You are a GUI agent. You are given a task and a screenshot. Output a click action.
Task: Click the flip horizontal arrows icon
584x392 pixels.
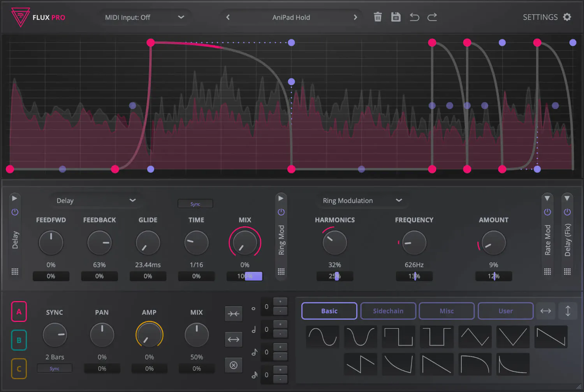pyautogui.click(x=545, y=311)
